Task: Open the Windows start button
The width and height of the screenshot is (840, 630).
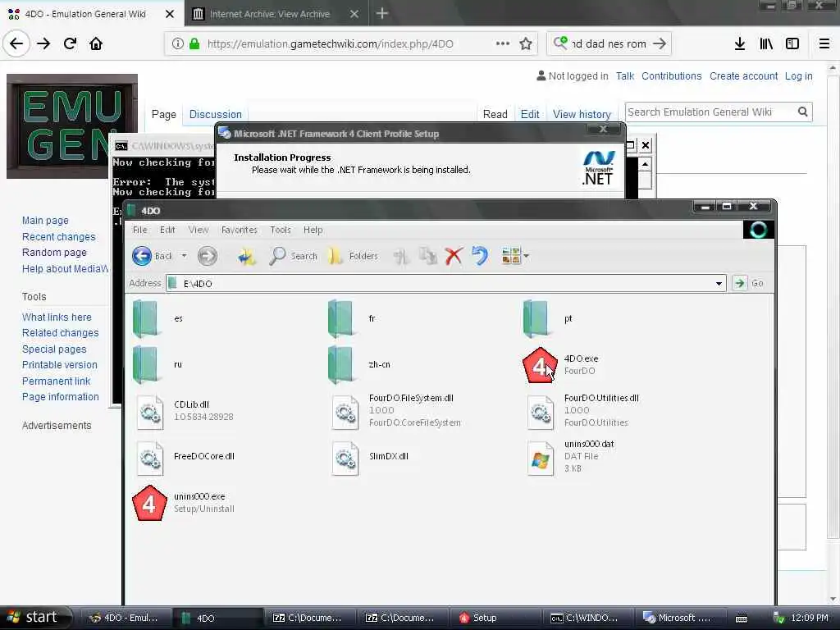Action: point(34,618)
